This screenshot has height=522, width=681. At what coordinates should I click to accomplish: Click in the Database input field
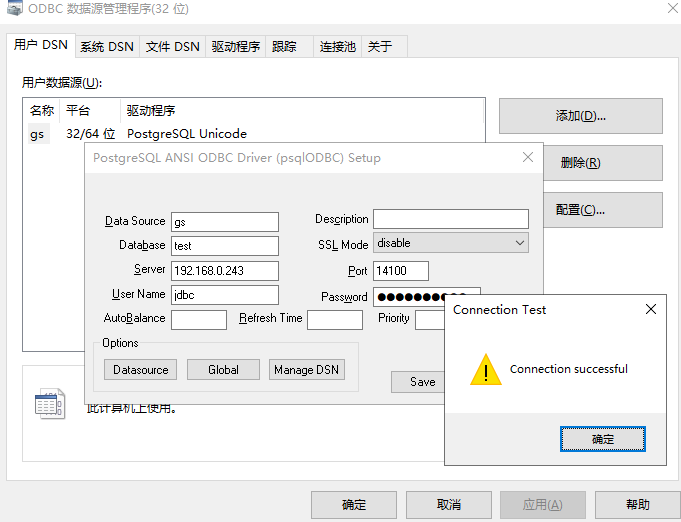pyautogui.click(x=224, y=246)
